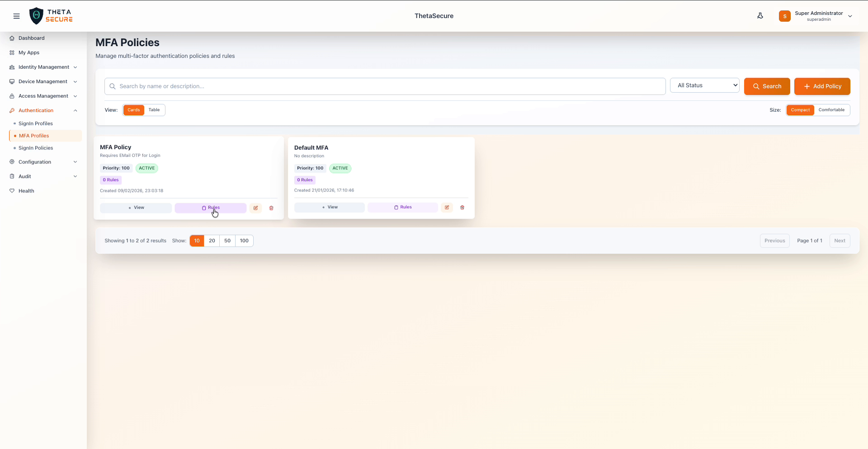Open SignIn Policies from the sidebar
The image size is (868, 449).
(x=36, y=148)
